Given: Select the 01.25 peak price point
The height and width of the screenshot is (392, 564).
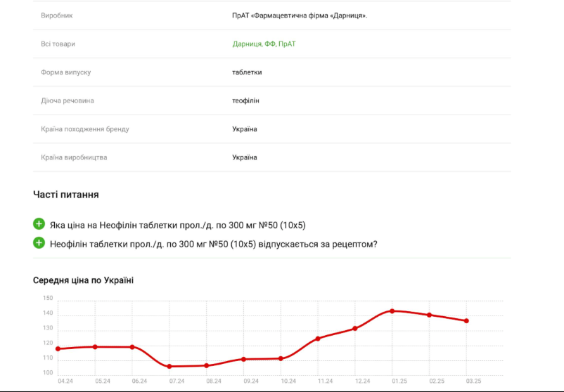Looking at the screenshot, I should 392,311.
